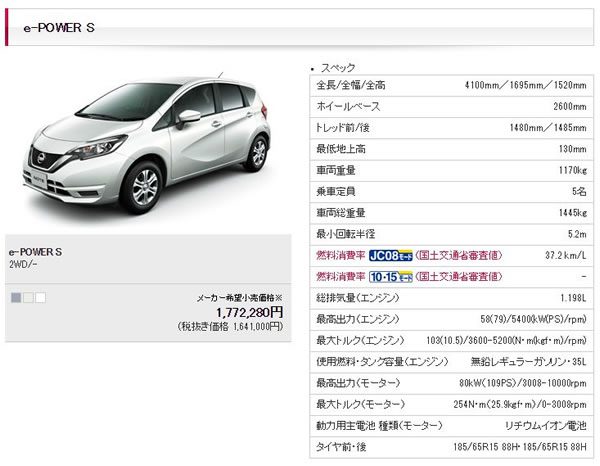Image resolution: width=600 pixels, height=466 pixels.
Task: Click the 税抜き価格 text line
Action: [230, 326]
